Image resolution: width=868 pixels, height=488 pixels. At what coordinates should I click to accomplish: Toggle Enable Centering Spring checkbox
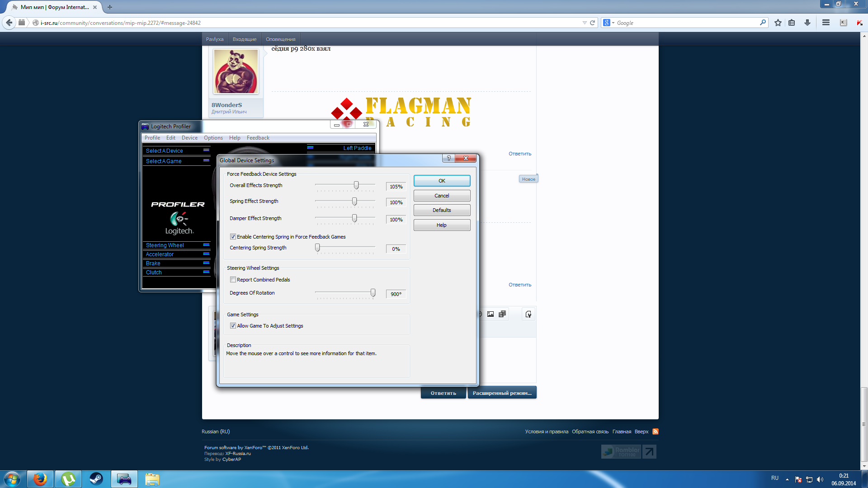(233, 237)
